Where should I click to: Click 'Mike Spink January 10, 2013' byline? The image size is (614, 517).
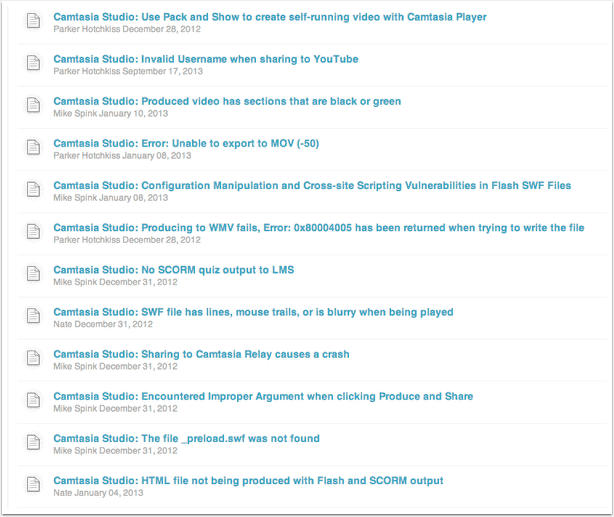[x=111, y=114]
